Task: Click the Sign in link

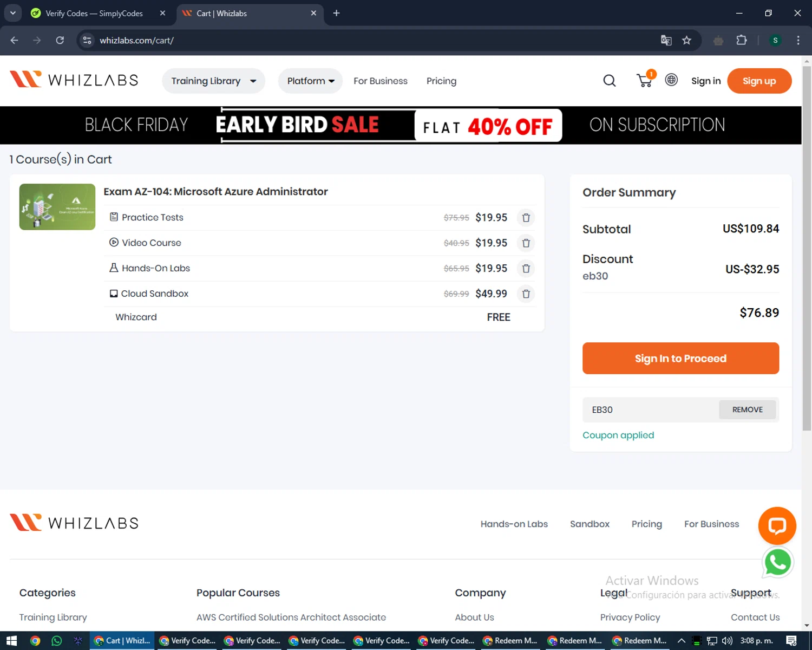Action: click(x=706, y=81)
